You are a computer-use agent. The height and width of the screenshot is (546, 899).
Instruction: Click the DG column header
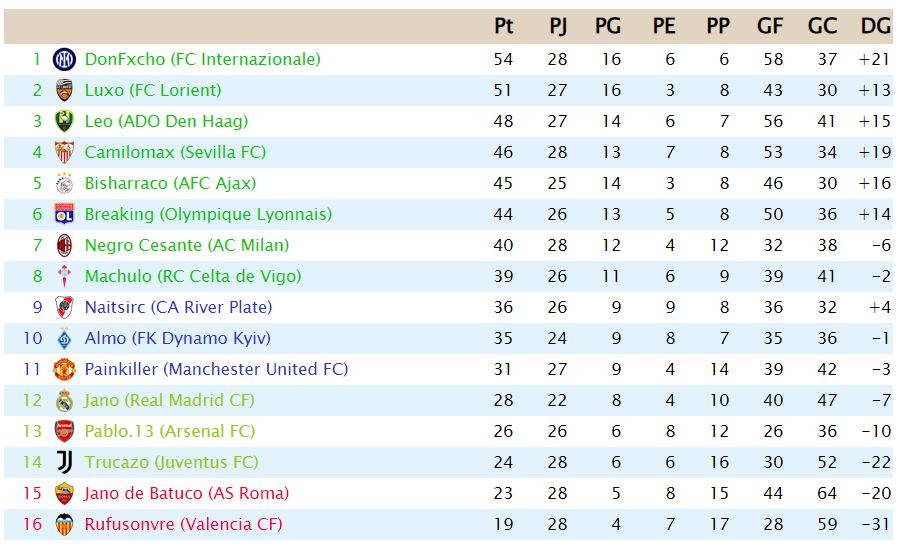875,26
